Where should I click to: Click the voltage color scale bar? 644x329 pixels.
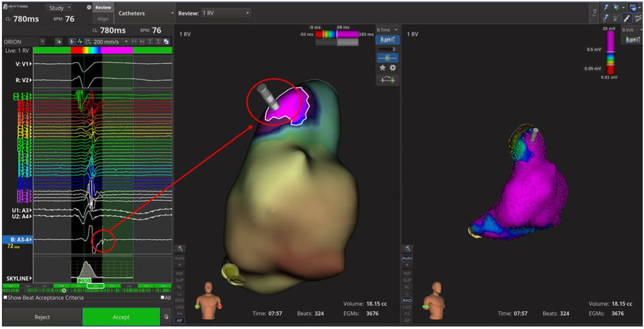point(611,53)
